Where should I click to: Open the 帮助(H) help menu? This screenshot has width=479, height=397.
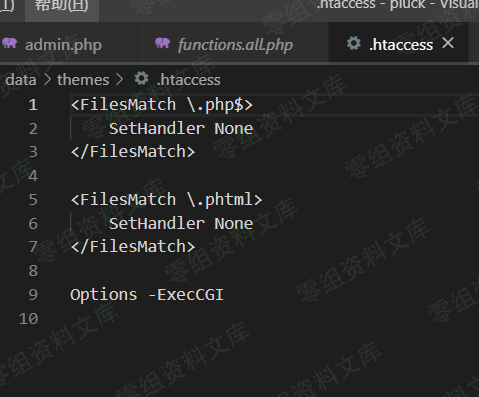[x=62, y=6]
